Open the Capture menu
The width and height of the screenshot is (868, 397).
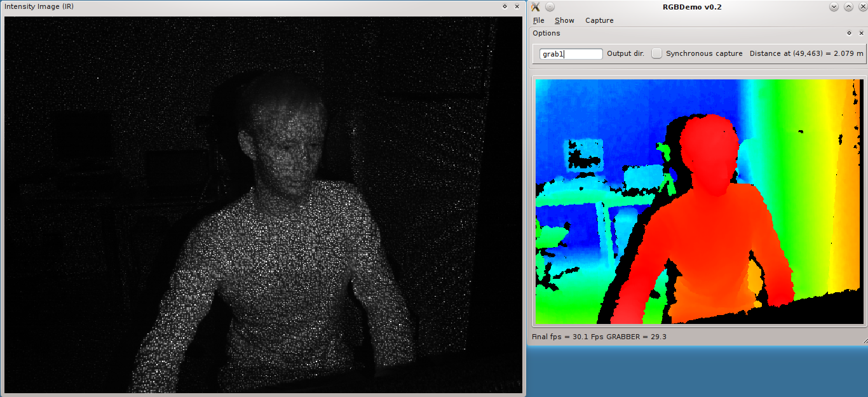(599, 20)
